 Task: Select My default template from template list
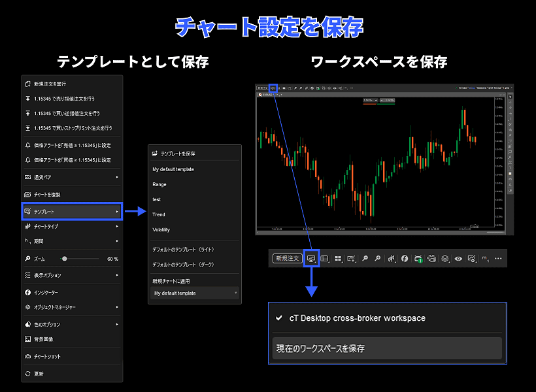(195, 169)
